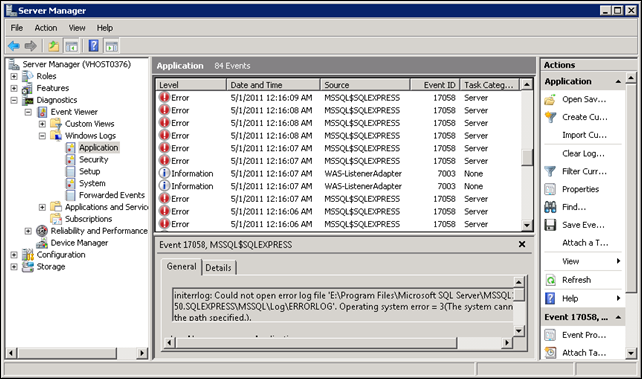The height and width of the screenshot is (379, 642).
Task: Open the Action menu
Action: coord(45,28)
